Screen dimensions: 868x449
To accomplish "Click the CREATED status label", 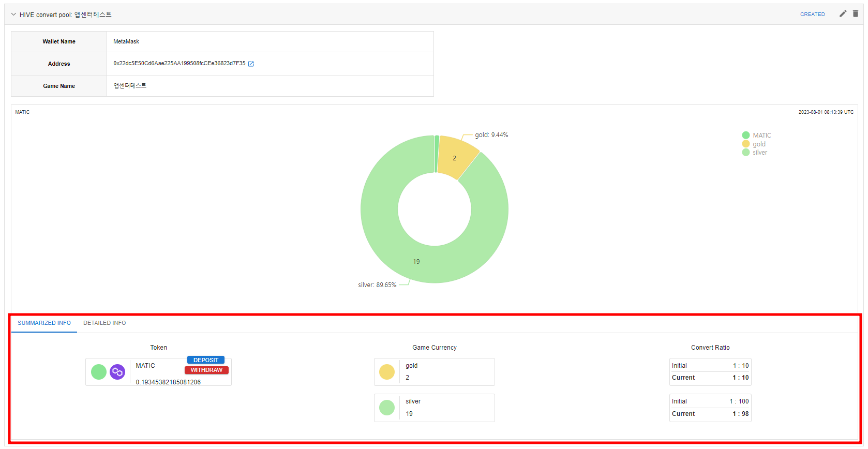I will [x=812, y=14].
